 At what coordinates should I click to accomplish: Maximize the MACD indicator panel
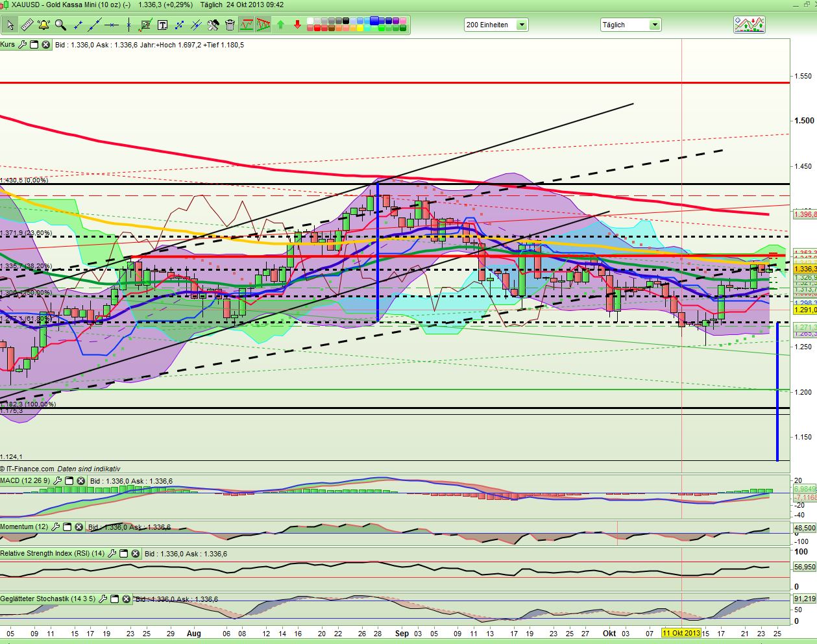point(69,481)
